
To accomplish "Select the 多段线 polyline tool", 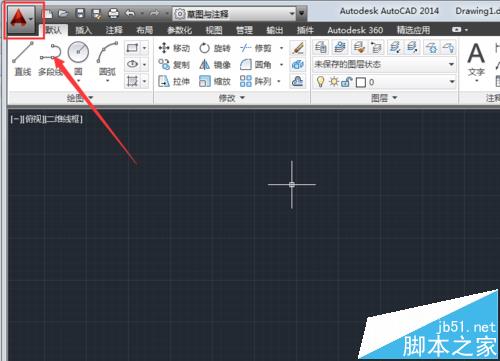I will pyautogui.click(x=51, y=59).
